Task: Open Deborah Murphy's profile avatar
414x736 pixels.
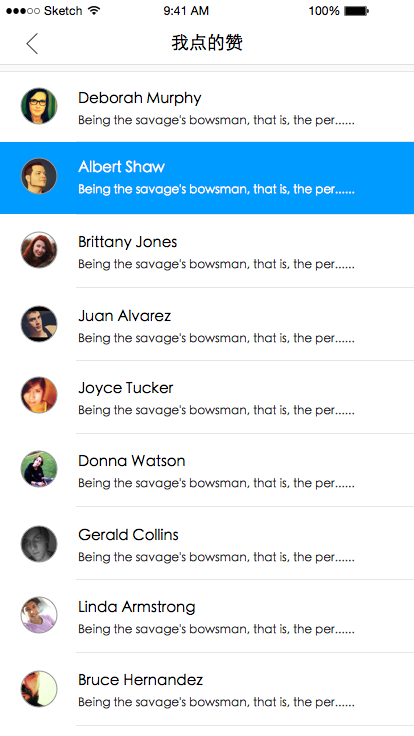Action: [39, 106]
